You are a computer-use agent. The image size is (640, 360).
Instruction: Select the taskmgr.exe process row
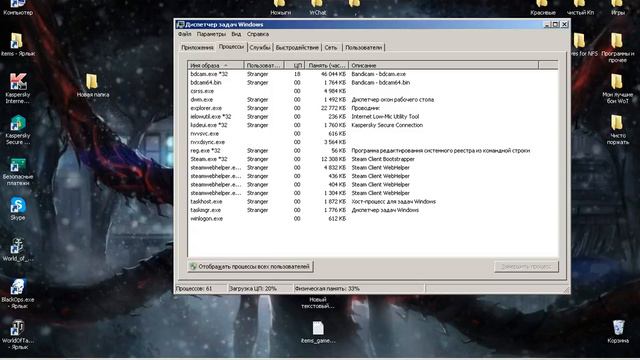pyautogui.click(x=373, y=210)
